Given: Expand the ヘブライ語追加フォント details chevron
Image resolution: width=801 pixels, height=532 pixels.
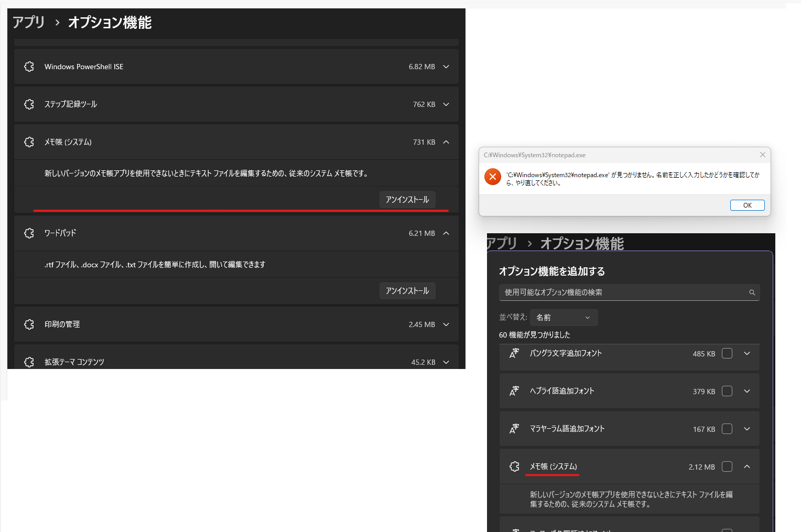Looking at the screenshot, I should tap(747, 391).
